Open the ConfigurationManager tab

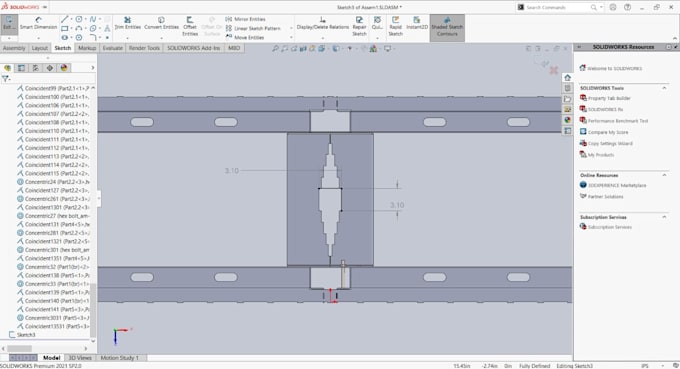(x=36, y=68)
